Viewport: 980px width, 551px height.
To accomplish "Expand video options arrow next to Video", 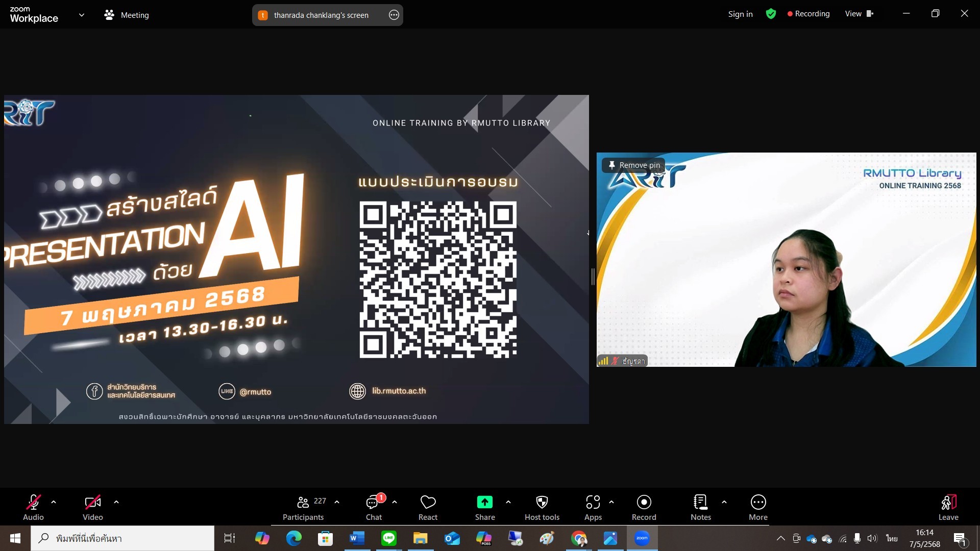I will (x=116, y=503).
